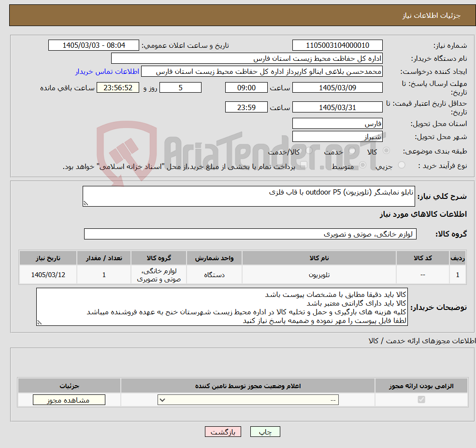Screen dimensions: 476x448
Task: Click the delivery city field شیراز
Action: (337, 137)
